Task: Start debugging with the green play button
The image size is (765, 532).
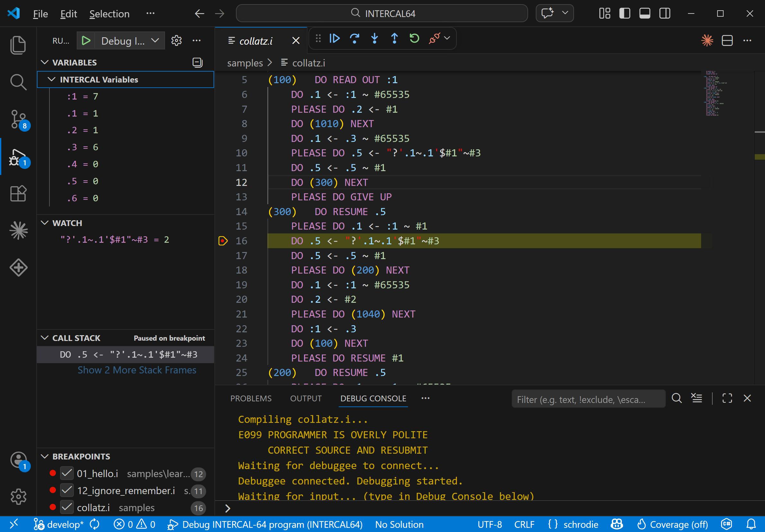Action: 86,40
